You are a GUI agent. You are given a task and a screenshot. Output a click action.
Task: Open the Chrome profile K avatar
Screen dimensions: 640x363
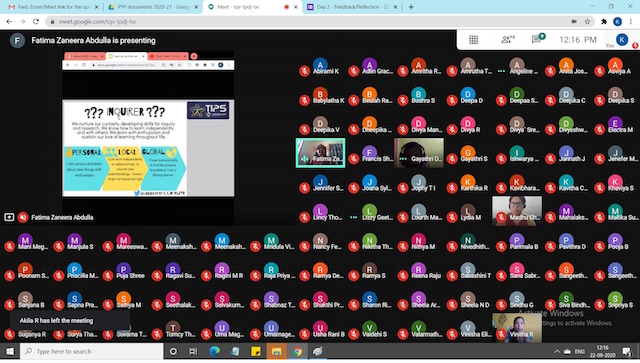[x=618, y=22]
